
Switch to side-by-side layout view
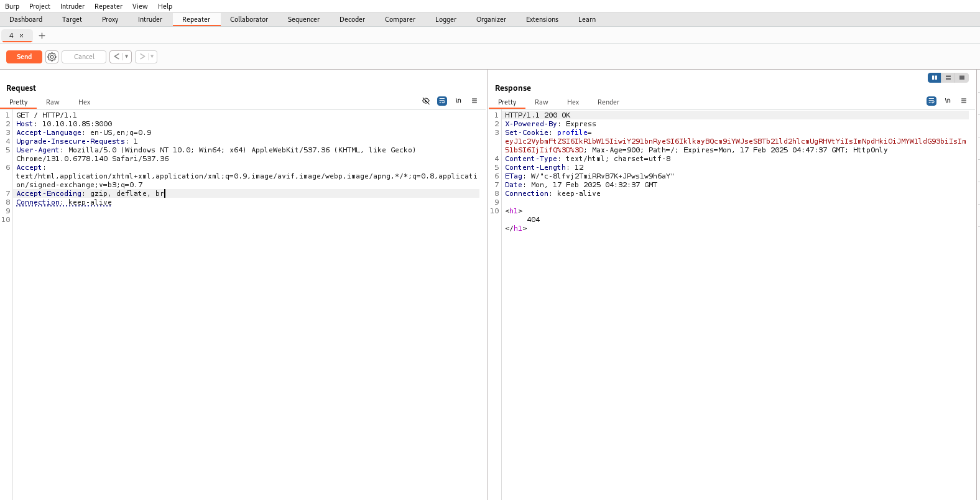coord(934,78)
